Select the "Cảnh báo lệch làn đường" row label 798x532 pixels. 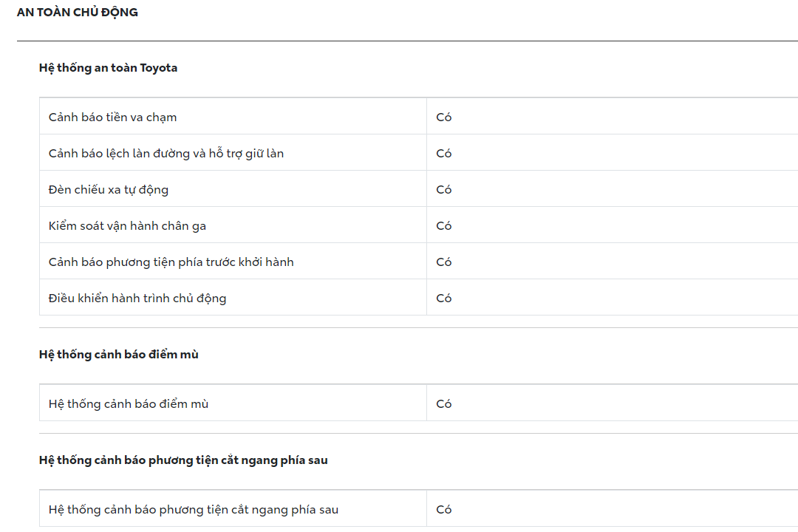point(166,154)
